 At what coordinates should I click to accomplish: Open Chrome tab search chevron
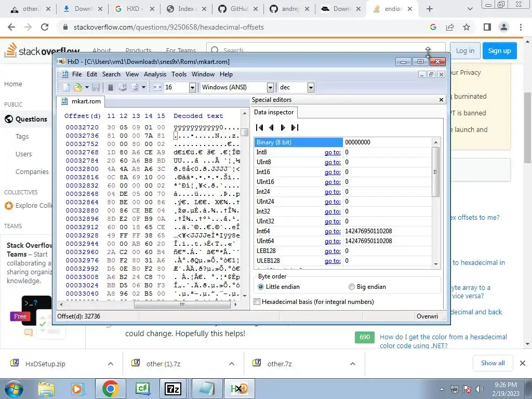pyautogui.click(x=470, y=9)
